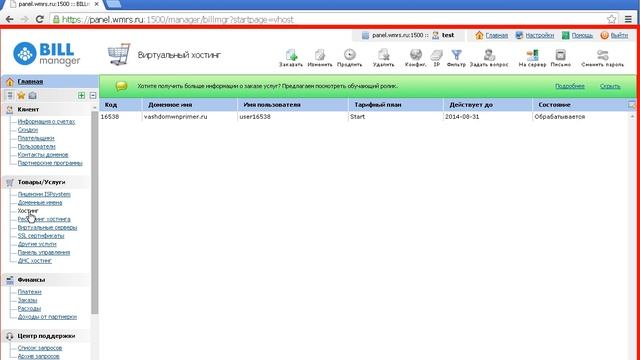Click the Задать вопрос icon

(489, 55)
